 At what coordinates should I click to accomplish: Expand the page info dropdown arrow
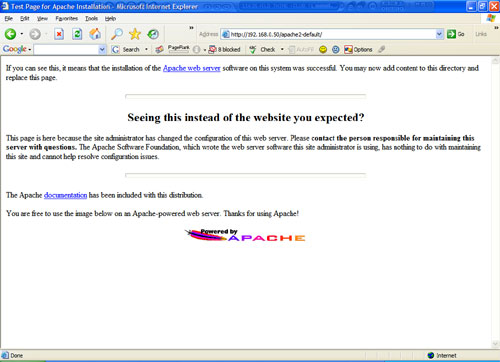(x=205, y=50)
